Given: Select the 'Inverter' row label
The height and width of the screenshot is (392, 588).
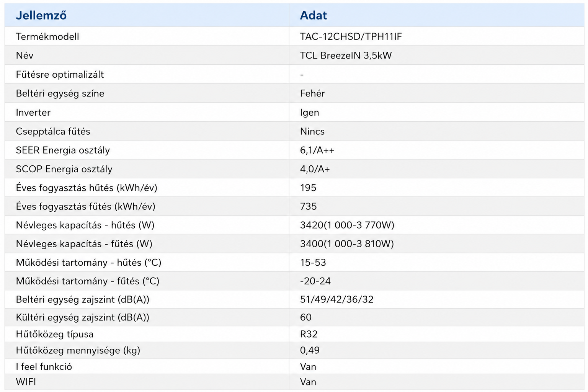Looking at the screenshot, I should 33,113.
